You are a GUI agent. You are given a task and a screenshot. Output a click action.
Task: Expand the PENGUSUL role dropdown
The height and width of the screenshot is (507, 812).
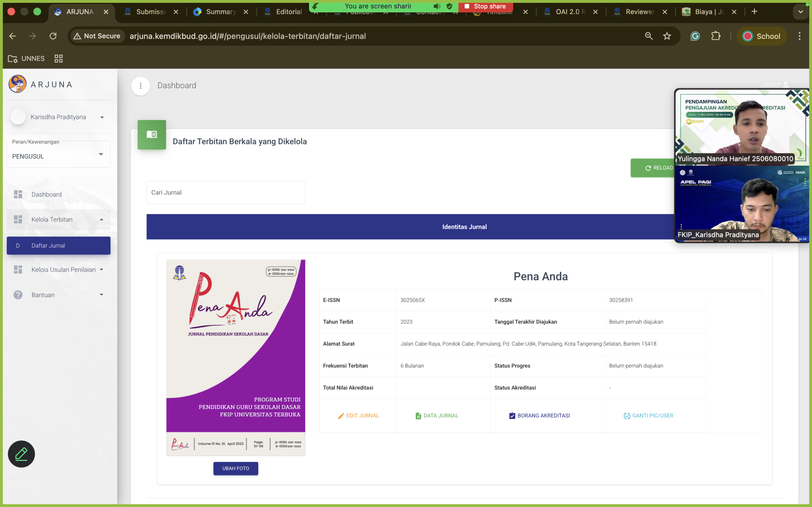101,154
